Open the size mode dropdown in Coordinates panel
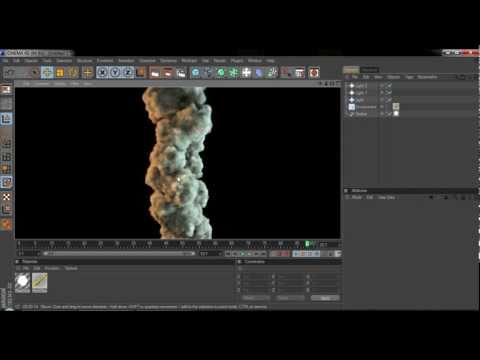480x360 pixels. click(x=290, y=298)
